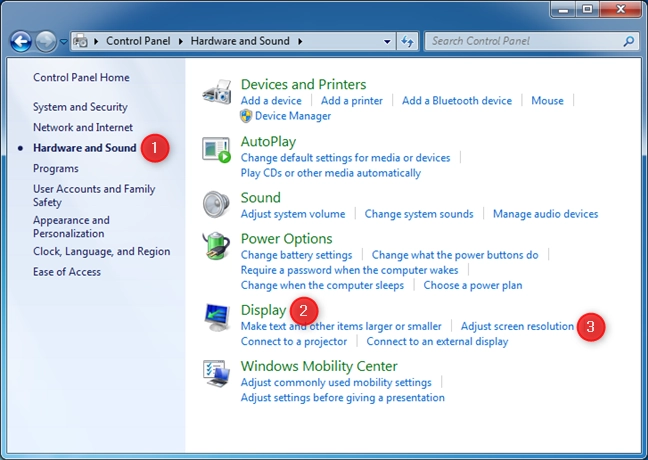The width and height of the screenshot is (648, 460).
Task: Click Add a Bluetooth device
Action: point(457,101)
